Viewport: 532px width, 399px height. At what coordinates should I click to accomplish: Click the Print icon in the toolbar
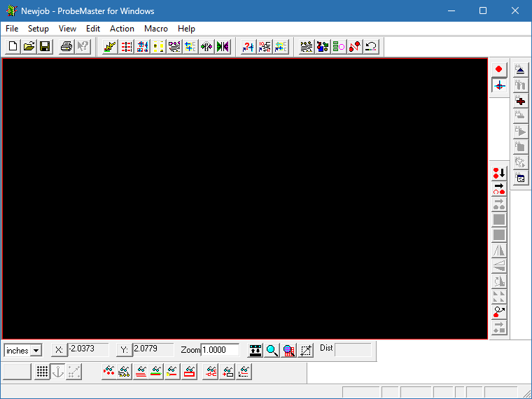66,47
